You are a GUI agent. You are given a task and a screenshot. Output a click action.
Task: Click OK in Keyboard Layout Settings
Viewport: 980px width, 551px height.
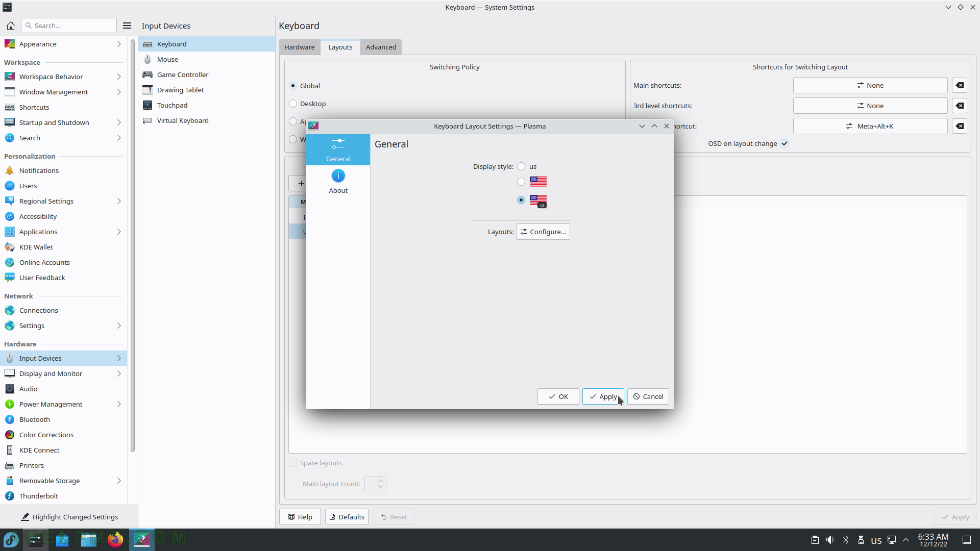(558, 396)
